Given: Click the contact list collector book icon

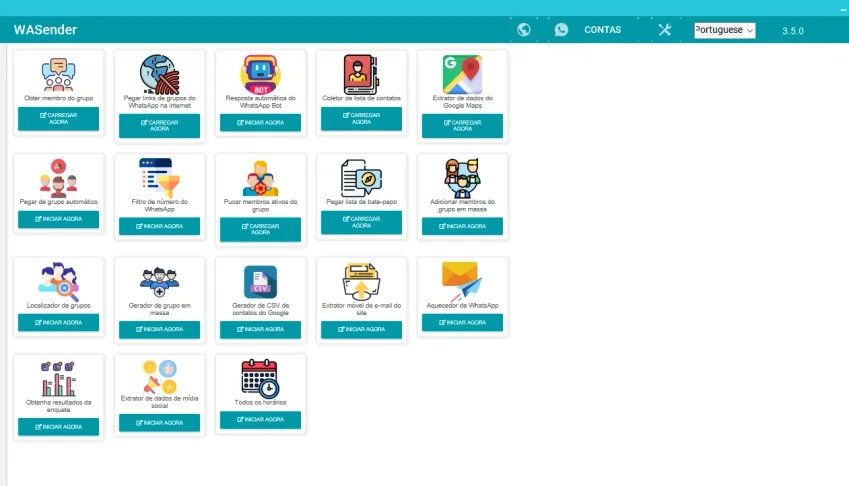Looking at the screenshot, I should [x=361, y=74].
